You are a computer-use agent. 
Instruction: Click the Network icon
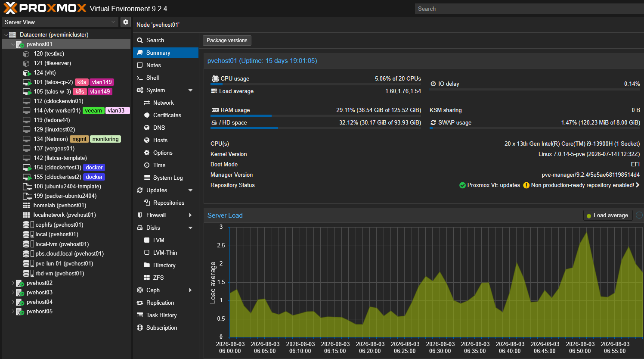tap(147, 103)
